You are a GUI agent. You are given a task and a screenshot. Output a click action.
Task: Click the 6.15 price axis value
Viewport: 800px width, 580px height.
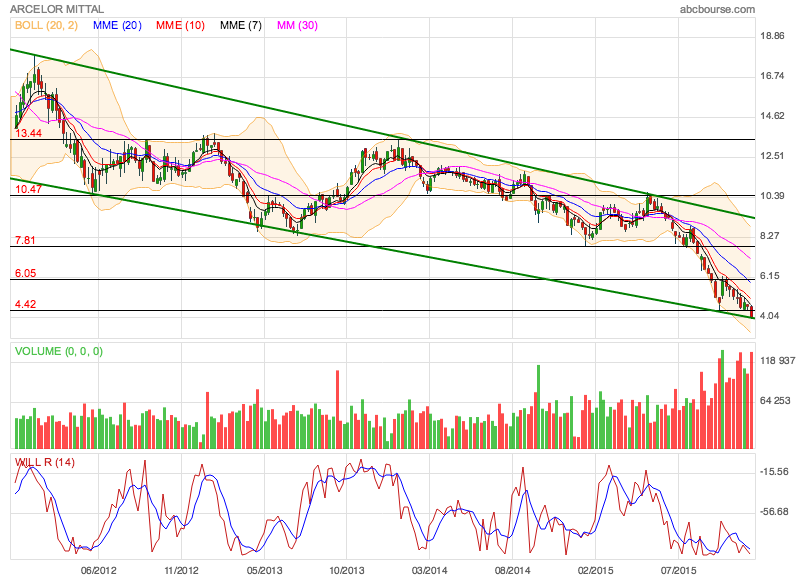pos(769,276)
